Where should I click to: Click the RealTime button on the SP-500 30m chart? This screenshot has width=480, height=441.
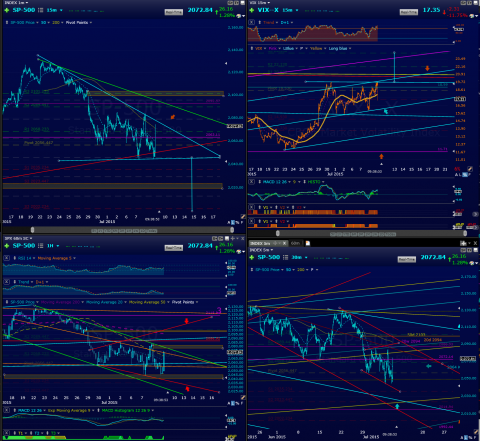pyautogui.click(x=407, y=259)
